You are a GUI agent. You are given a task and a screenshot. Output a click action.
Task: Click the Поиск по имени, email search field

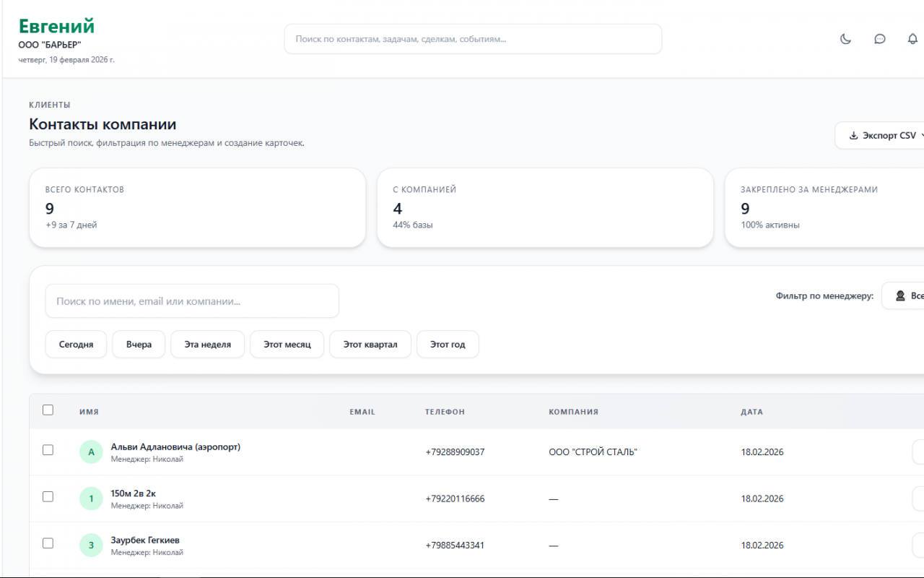[x=192, y=301]
